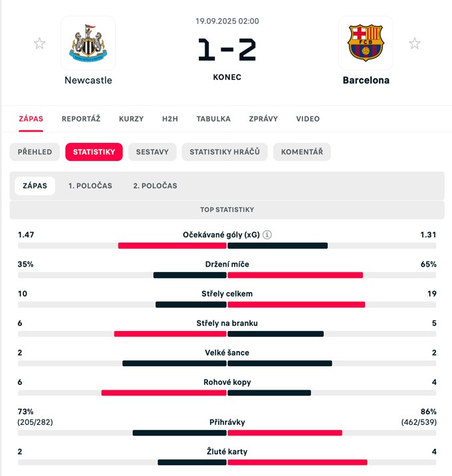This screenshot has height=476, width=452.
Task: Go to the H2H tab
Action: [x=170, y=119]
